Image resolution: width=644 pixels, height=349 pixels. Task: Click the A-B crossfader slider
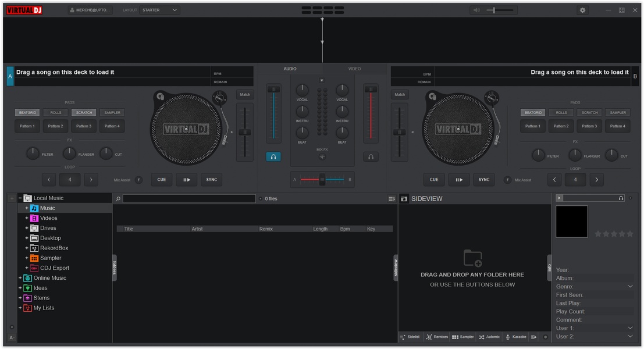coord(322,180)
